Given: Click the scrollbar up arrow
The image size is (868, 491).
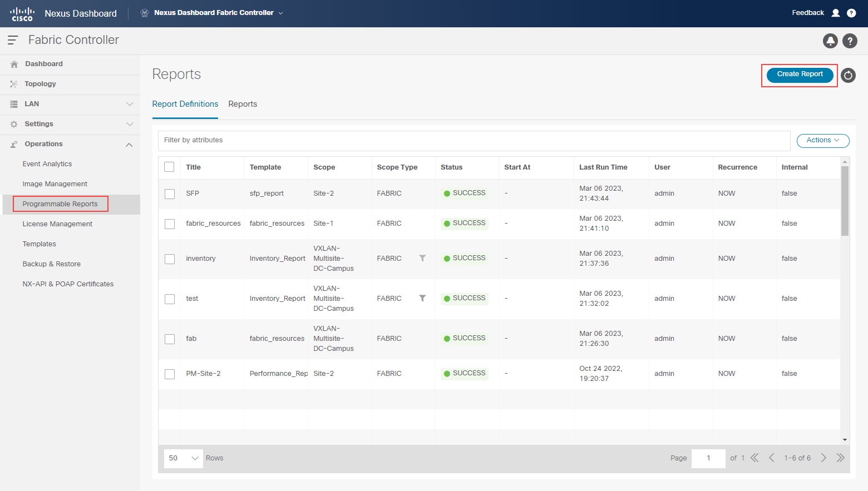Looking at the screenshot, I should 845,162.
